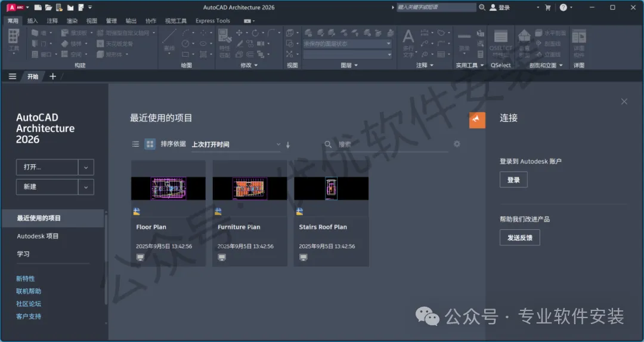The image size is (644, 342).
Task: Click the Open folder quick access icon
Action: pyautogui.click(x=48, y=7)
